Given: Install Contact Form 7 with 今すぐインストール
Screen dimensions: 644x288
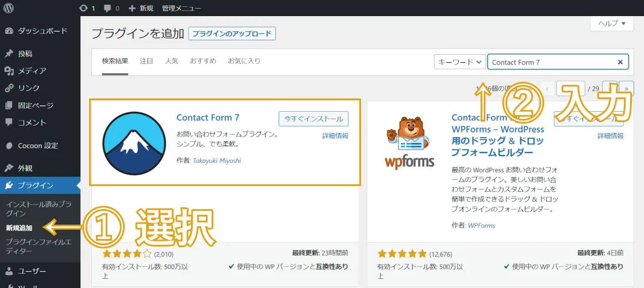Looking at the screenshot, I should pos(313,119).
